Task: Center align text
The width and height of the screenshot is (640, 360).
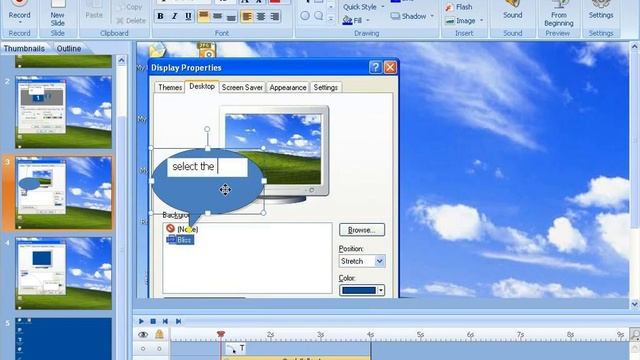Action: point(261,16)
